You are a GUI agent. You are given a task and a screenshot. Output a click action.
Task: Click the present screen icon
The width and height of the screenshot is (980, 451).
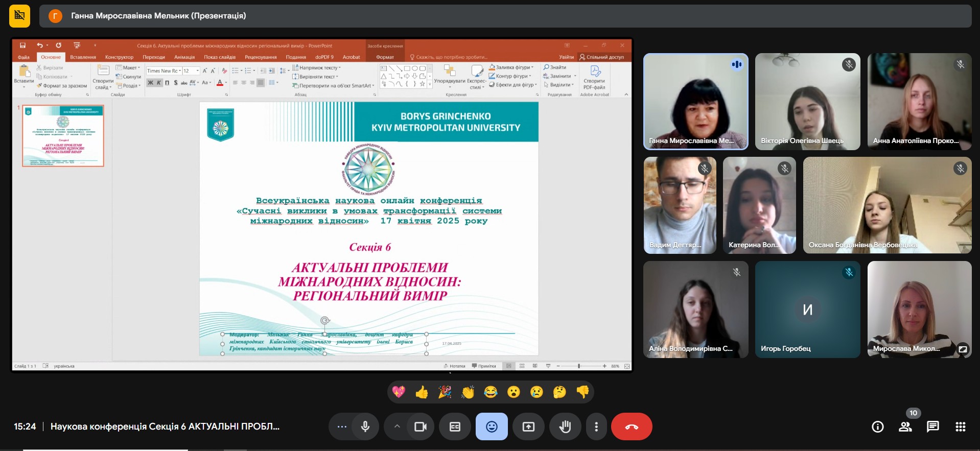pyautogui.click(x=528, y=426)
